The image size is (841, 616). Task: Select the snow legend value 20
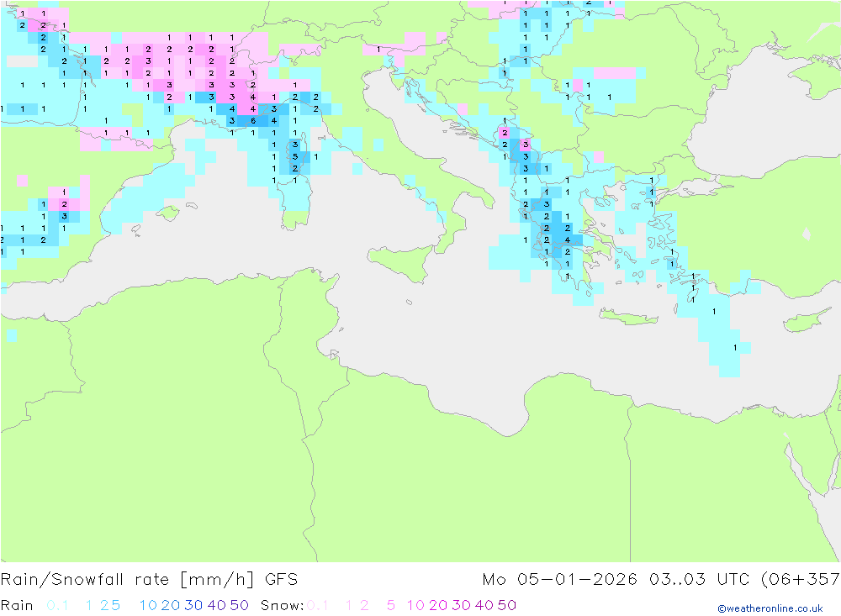click(438, 605)
